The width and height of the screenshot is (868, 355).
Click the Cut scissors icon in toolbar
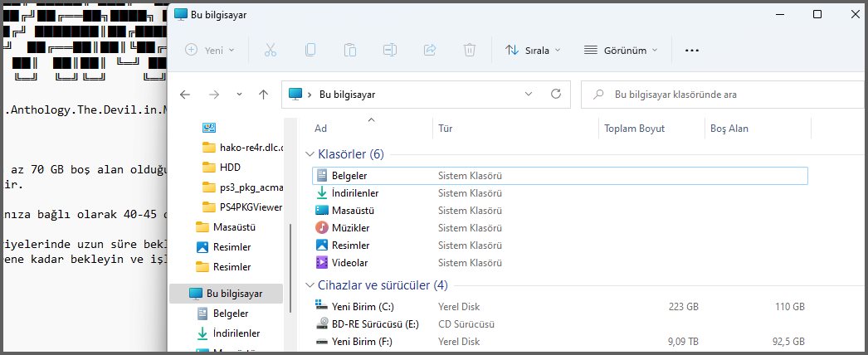pyautogui.click(x=270, y=50)
